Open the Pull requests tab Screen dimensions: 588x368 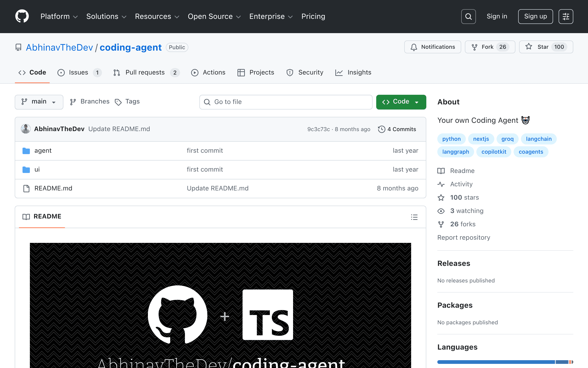[147, 72]
